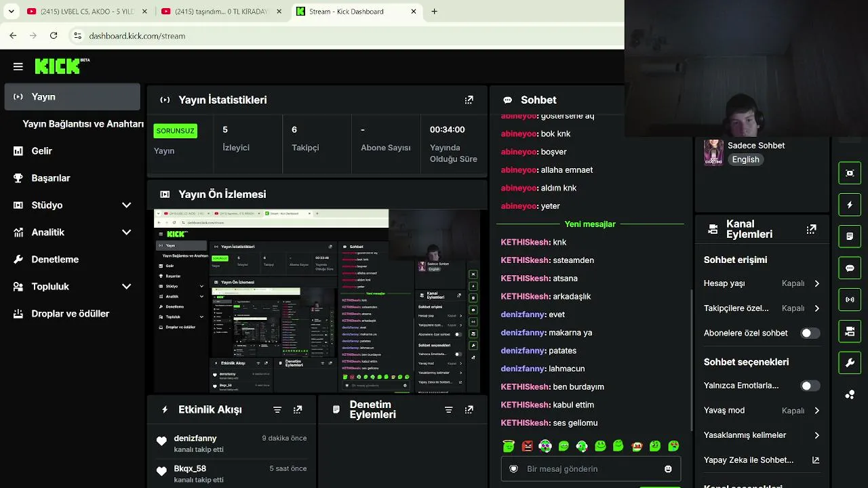
Task: Switch to LVBEL C5, AKDO browser tab
Action: 87,12
